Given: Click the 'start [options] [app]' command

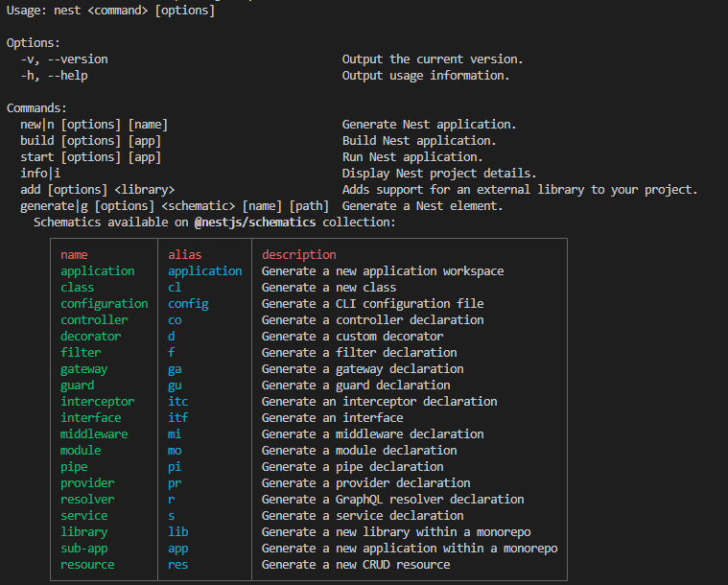Looking at the screenshot, I should (90, 157).
